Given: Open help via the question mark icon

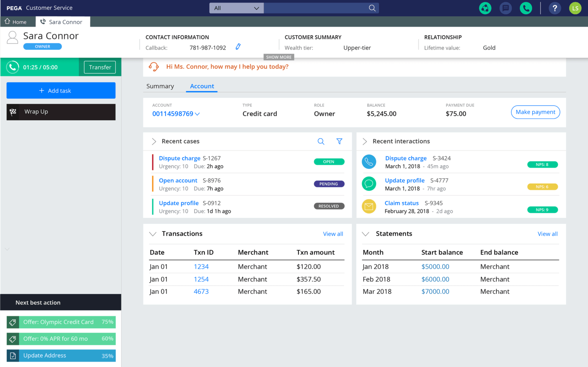Looking at the screenshot, I should (555, 8).
